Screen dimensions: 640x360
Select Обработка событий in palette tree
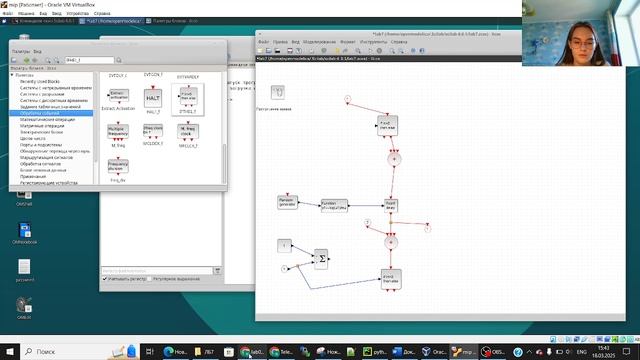click(x=40, y=113)
